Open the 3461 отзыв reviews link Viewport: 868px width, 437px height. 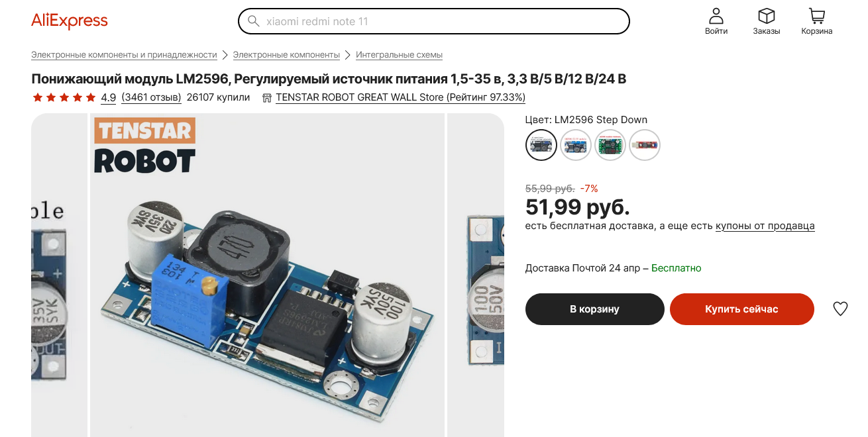(x=151, y=98)
